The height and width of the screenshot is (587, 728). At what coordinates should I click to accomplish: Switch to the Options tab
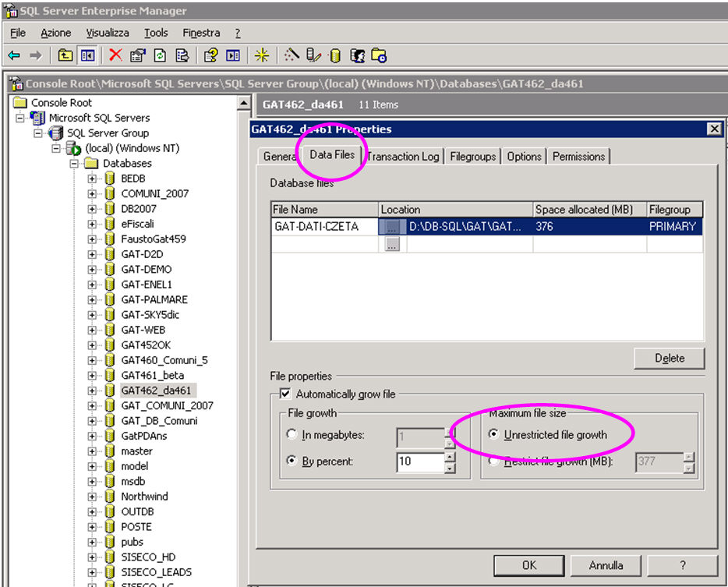[x=524, y=157]
